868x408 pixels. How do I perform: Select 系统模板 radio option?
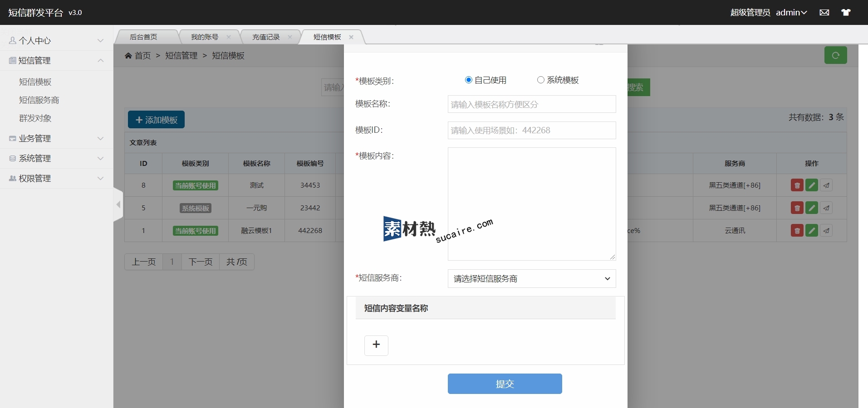coord(540,80)
